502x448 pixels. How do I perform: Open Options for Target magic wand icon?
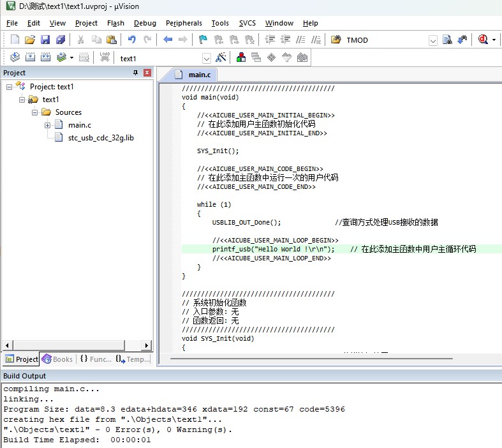(x=221, y=57)
